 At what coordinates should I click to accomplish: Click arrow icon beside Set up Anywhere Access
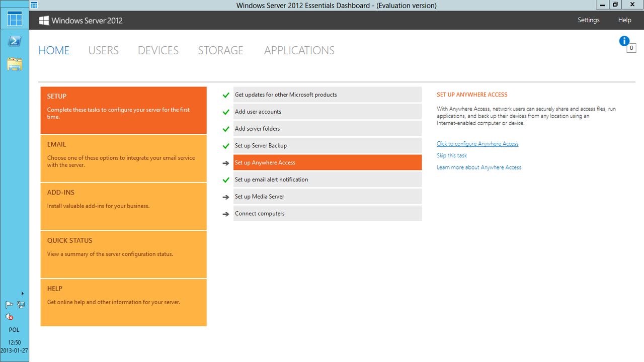(x=226, y=163)
